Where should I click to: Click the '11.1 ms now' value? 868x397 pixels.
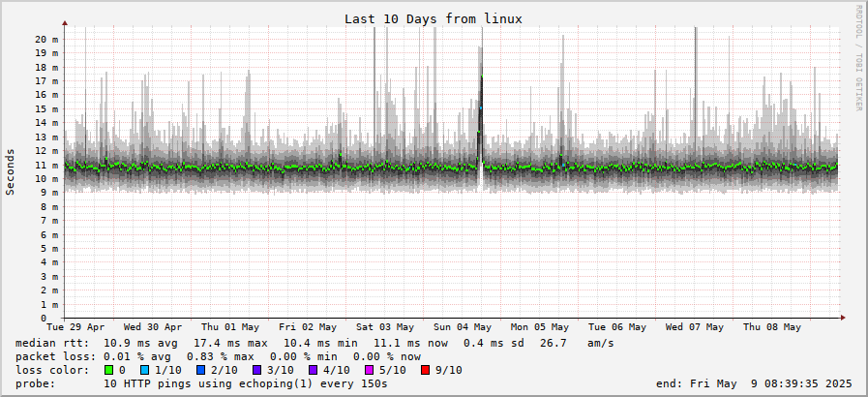pos(410,344)
